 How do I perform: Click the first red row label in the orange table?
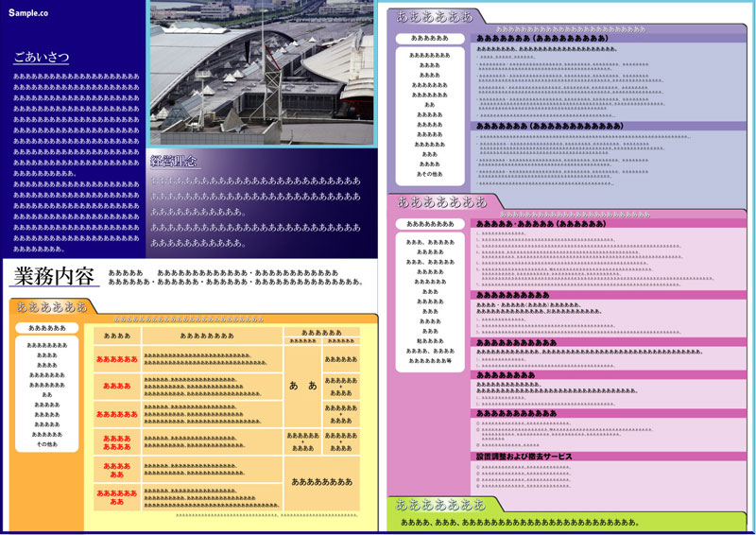click(x=116, y=359)
